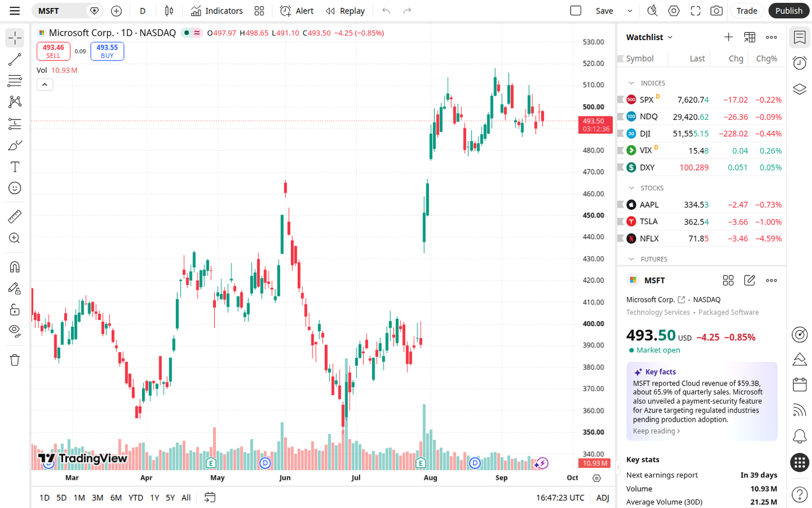Create an Alert
Viewport: 812px width, 508px height.
297,11
